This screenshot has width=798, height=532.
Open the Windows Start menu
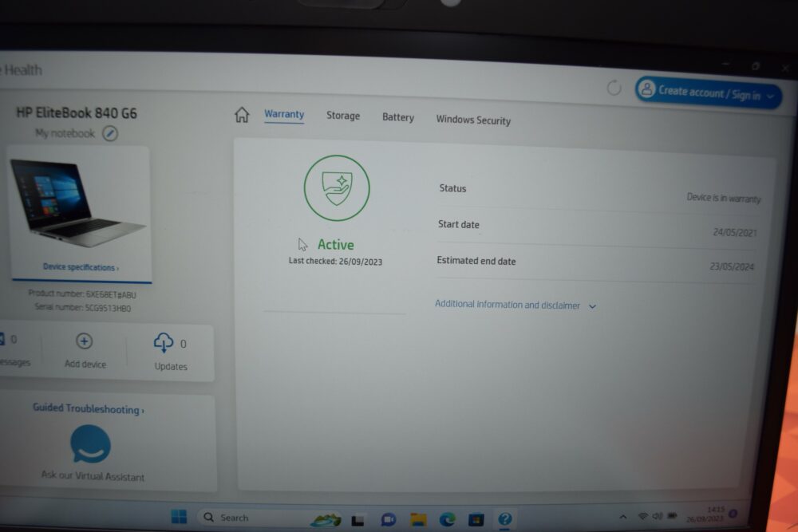179,517
